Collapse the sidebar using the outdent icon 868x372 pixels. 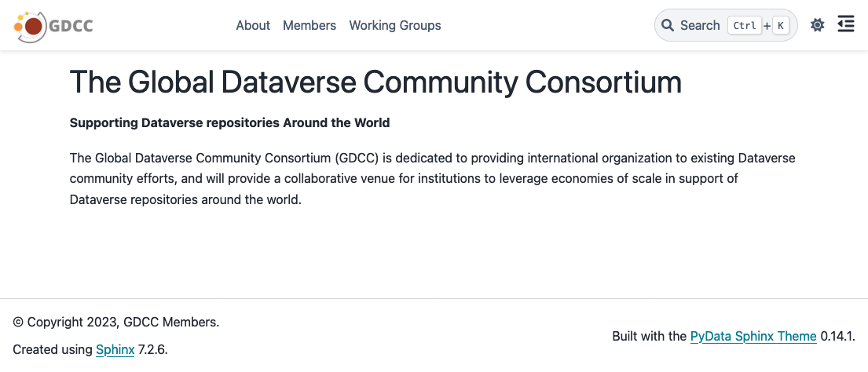tap(845, 25)
